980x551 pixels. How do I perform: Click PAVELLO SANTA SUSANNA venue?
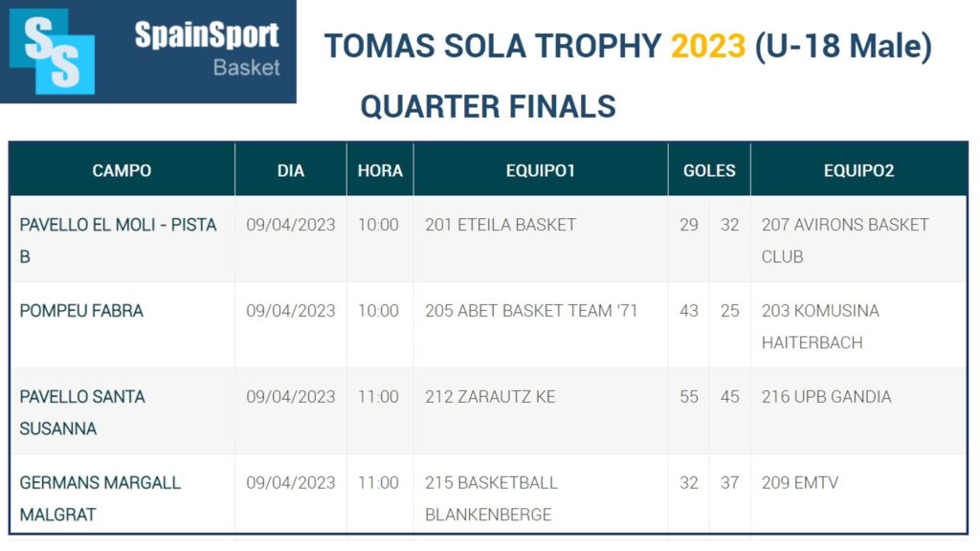[x=82, y=411]
